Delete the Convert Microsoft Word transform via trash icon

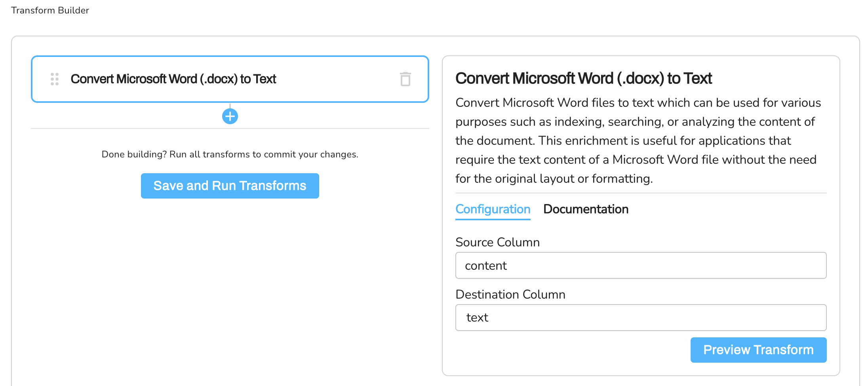coord(405,79)
